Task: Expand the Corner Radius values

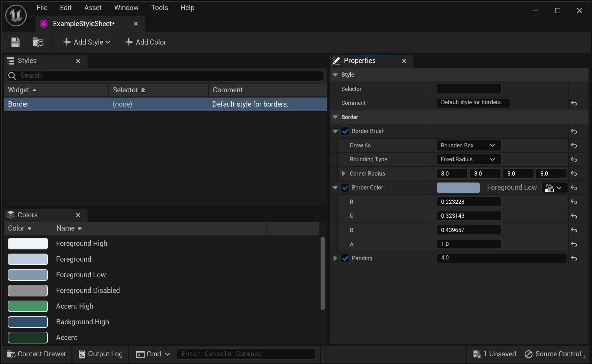Action: click(344, 173)
